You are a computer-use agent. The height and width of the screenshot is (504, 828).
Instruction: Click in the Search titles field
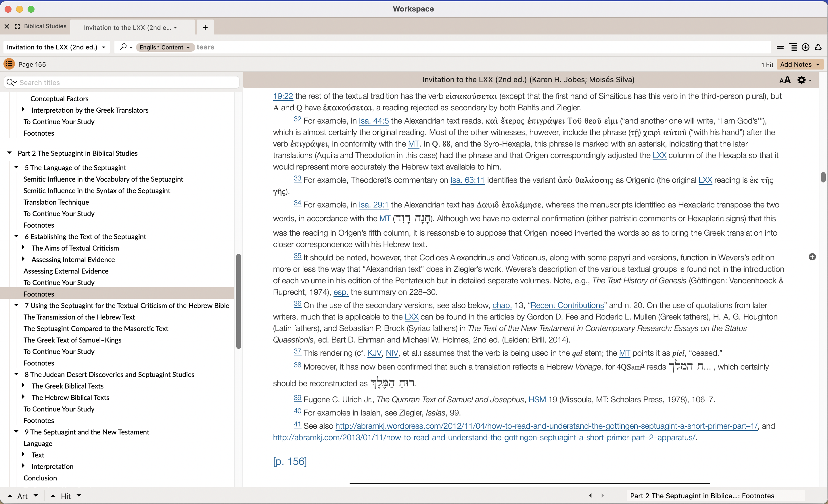[128, 82]
